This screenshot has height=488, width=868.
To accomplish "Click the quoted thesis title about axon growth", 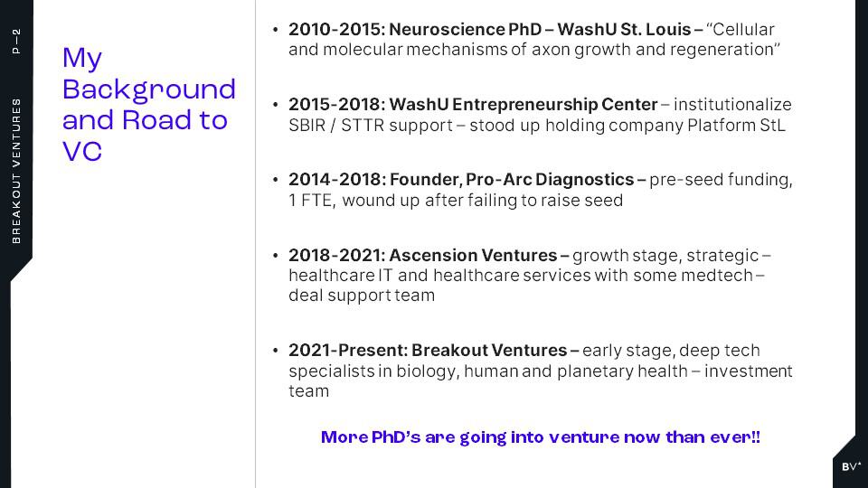I will pyautogui.click(x=534, y=39).
